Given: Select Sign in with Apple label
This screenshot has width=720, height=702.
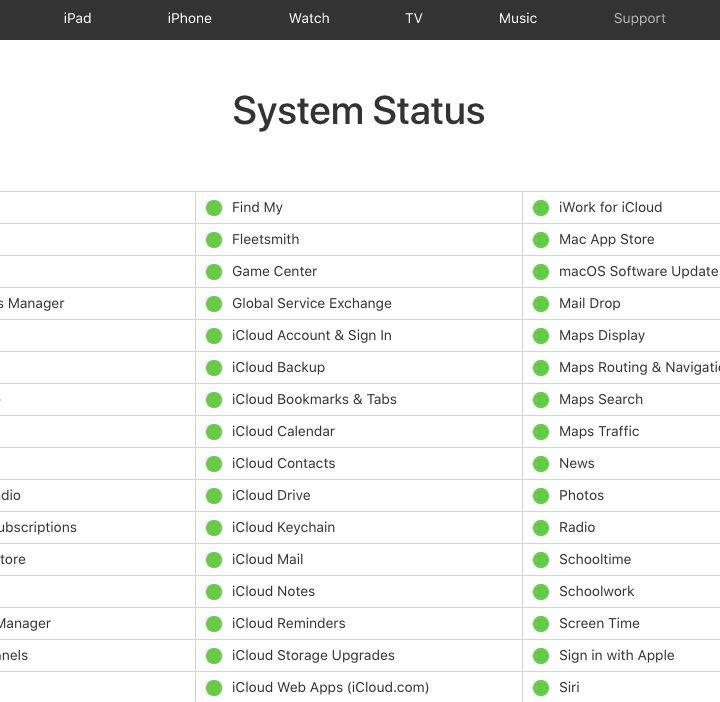Looking at the screenshot, I should click(x=617, y=656).
